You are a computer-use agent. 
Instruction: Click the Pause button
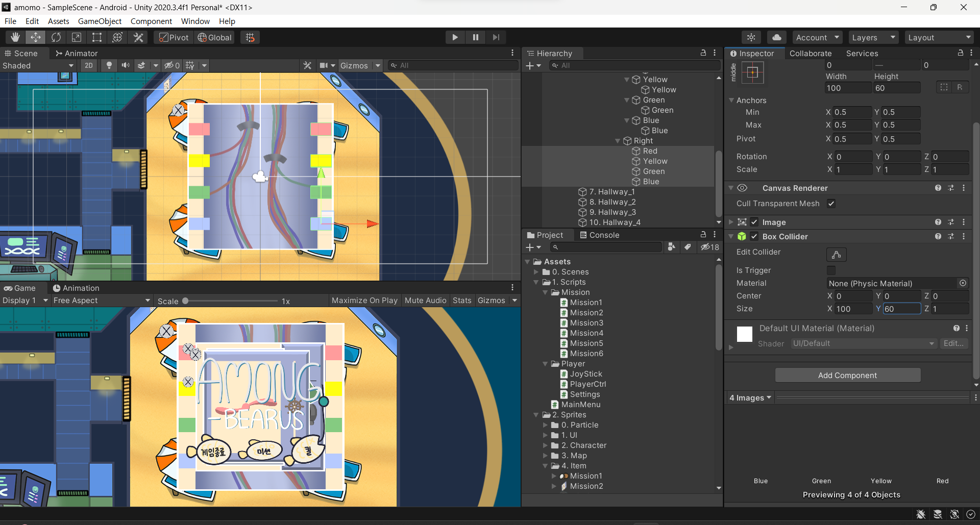[x=475, y=37]
